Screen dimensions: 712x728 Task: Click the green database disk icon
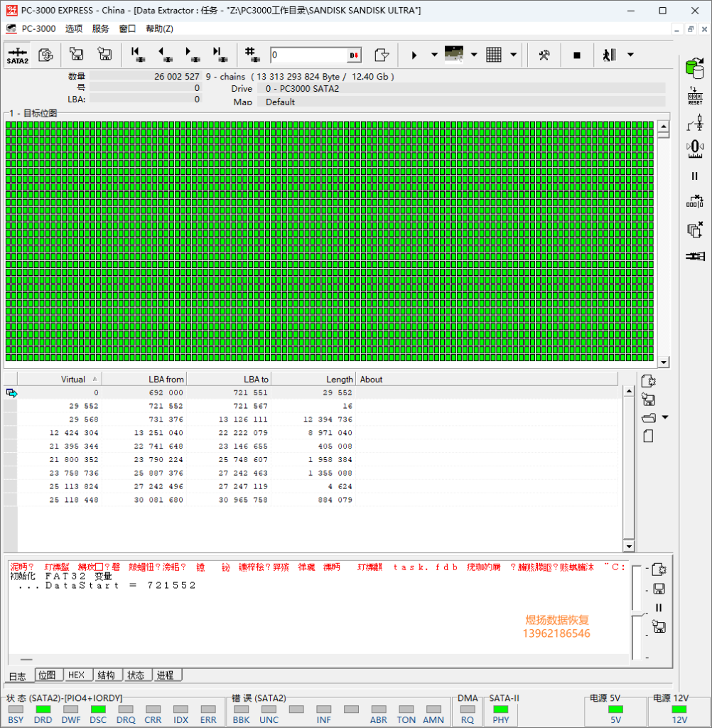pos(695,69)
